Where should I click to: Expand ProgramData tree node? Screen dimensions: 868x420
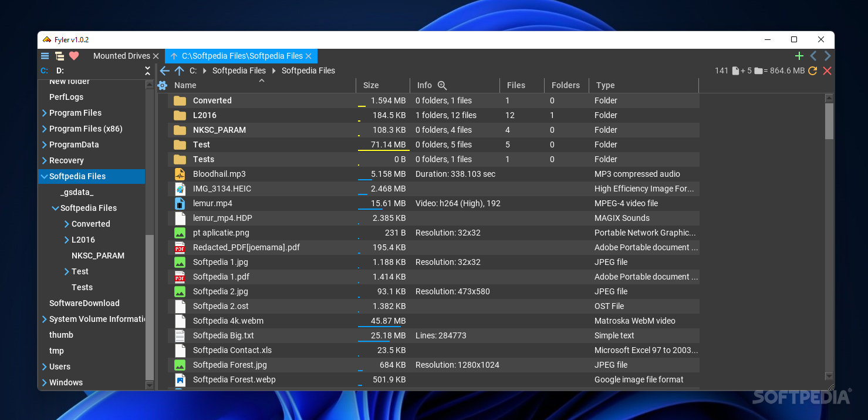coord(44,145)
